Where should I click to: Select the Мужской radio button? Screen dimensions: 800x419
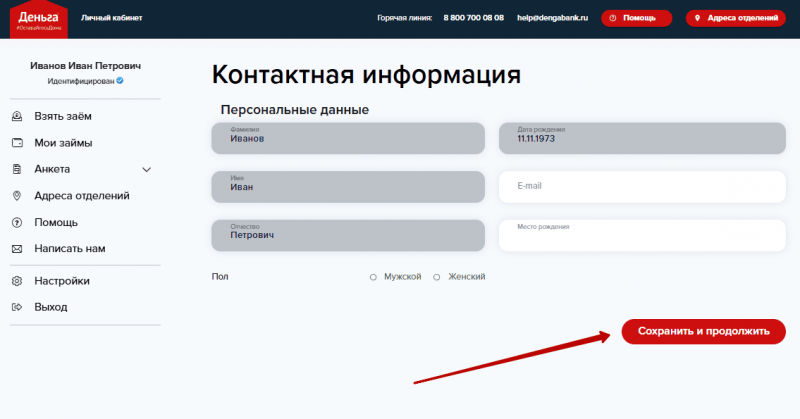[x=373, y=277]
